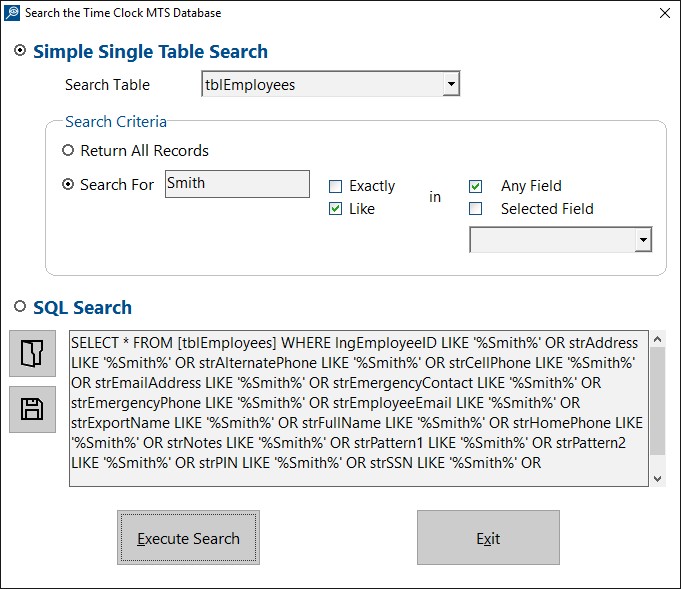Click the Execute Search button

click(188, 538)
